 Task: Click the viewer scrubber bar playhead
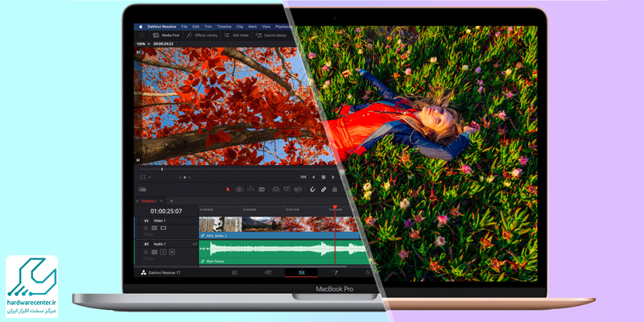(x=162, y=169)
